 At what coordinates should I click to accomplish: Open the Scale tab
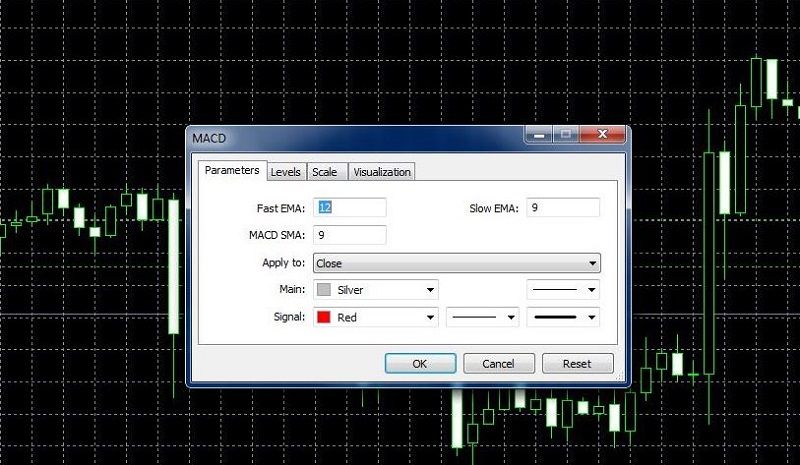pos(324,172)
